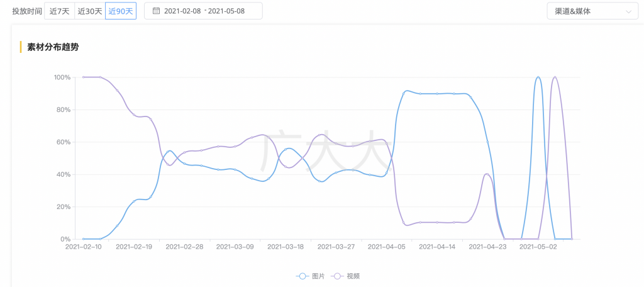
Task: Click the end date 2021-05-08
Action: 226,11
